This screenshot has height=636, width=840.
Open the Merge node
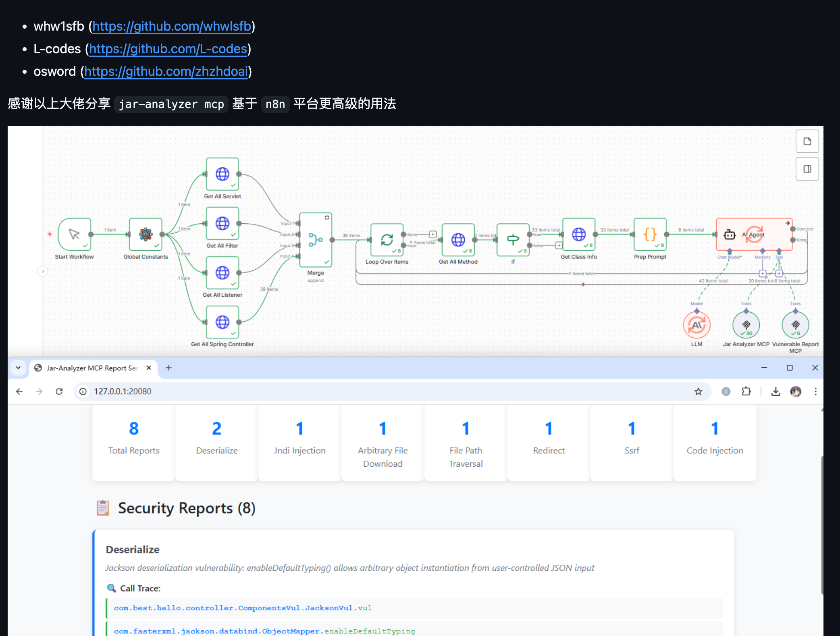coord(316,240)
